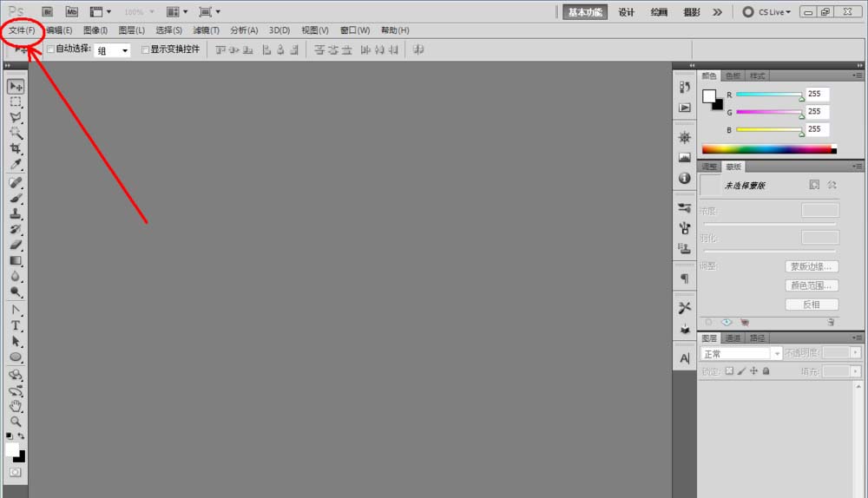
Task: Open the Character panel icon in the dock
Action: tap(685, 358)
